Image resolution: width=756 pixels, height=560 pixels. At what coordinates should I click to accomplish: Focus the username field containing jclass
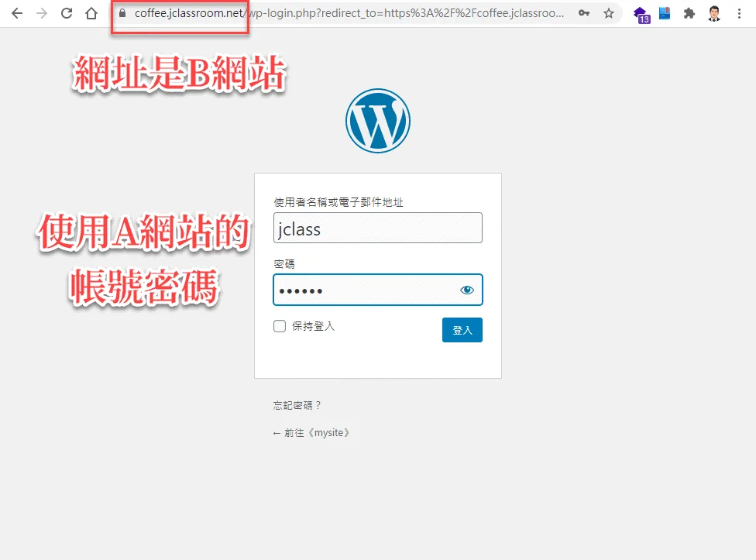click(377, 228)
